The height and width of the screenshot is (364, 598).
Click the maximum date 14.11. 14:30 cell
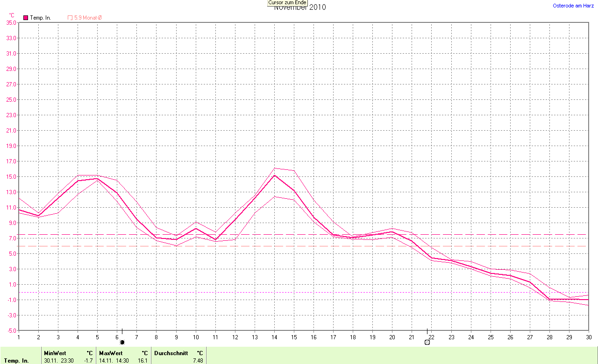tap(114, 361)
